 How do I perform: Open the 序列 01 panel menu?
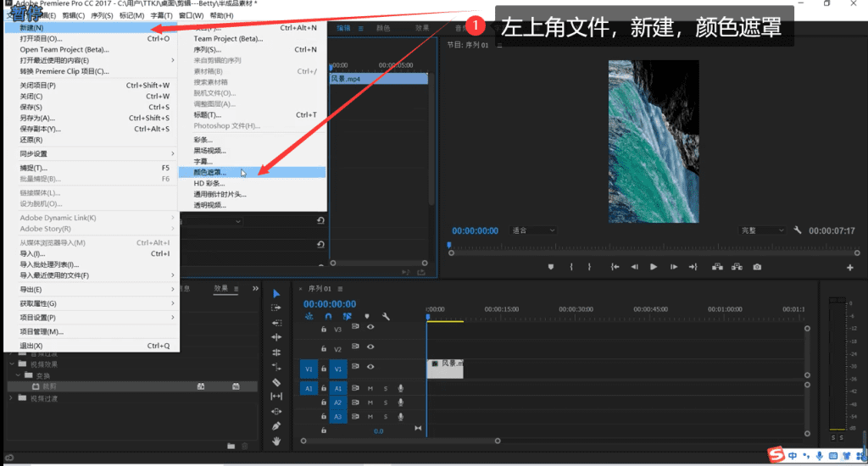(341, 289)
